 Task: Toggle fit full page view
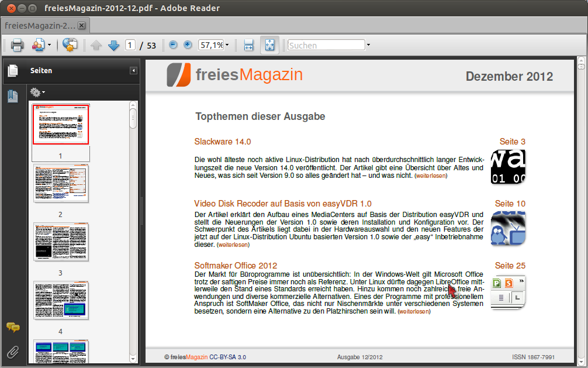pos(269,45)
